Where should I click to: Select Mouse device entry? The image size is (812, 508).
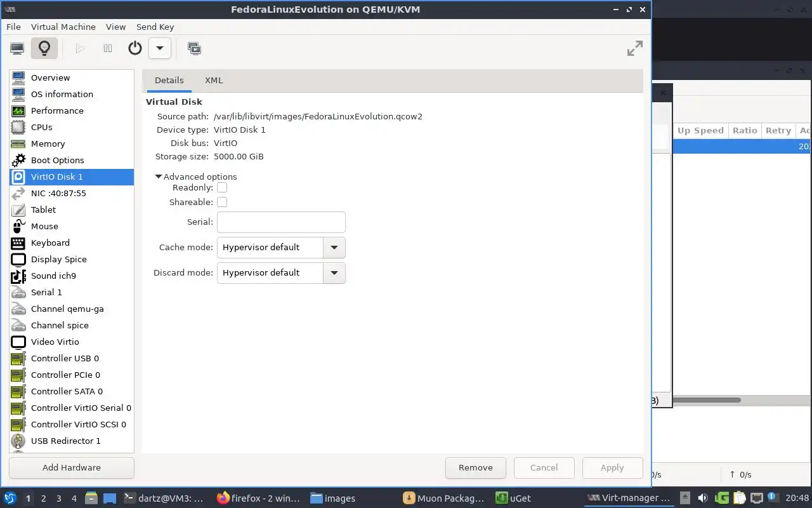pyautogui.click(x=72, y=226)
